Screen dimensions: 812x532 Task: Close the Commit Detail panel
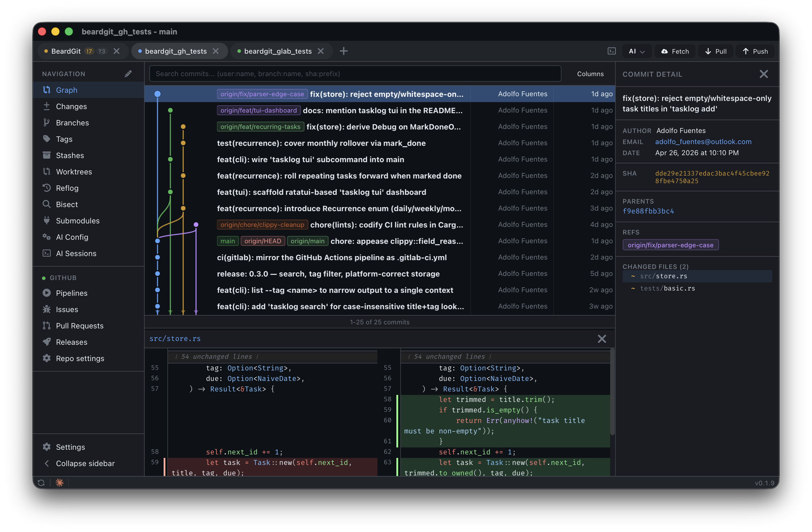[764, 74]
